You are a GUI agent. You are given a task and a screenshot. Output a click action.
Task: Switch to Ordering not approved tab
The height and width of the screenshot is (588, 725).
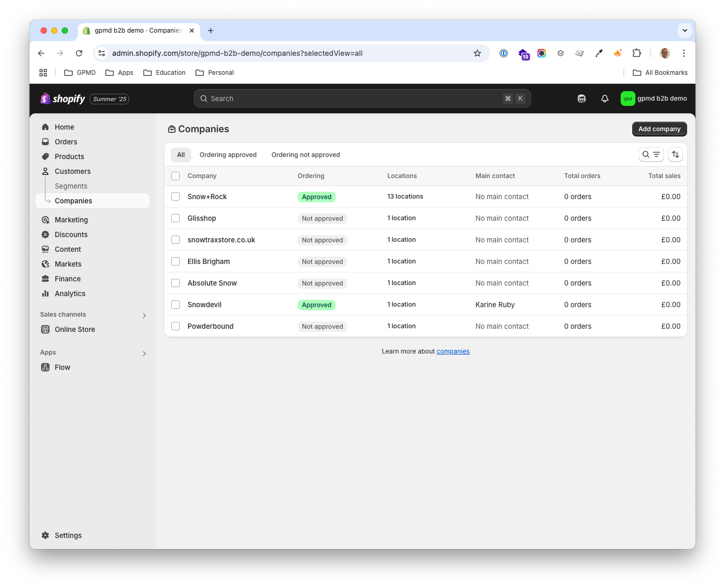click(x=306, y=155)
